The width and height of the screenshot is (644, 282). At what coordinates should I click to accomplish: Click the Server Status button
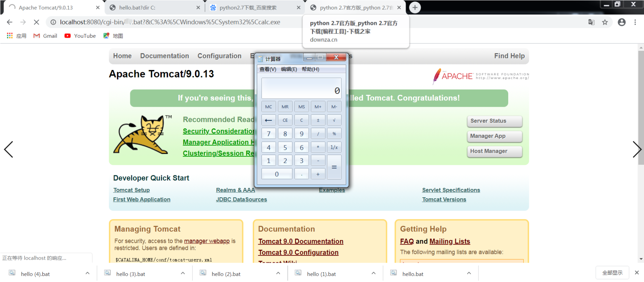coord(495,121)
